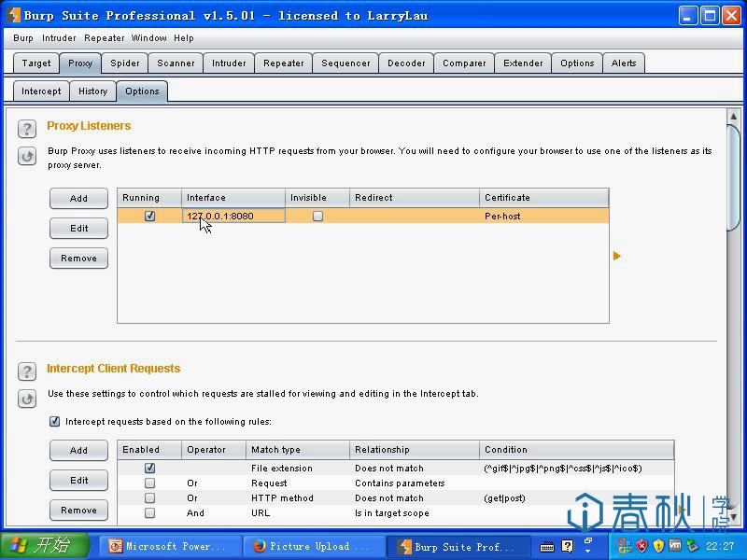Click the language bar restore icon
This screenshot has height=560, width=747.
coord(588,541)
